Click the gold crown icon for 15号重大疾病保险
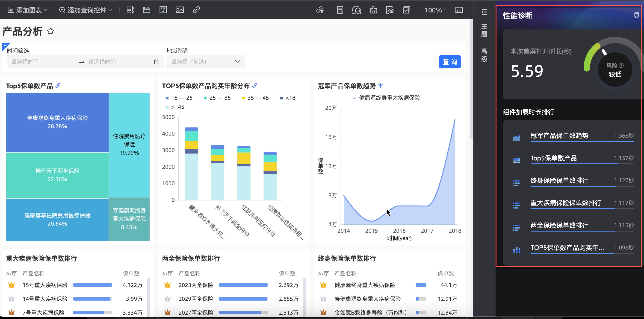Screen dimensions: 644x319 point(12,285)
